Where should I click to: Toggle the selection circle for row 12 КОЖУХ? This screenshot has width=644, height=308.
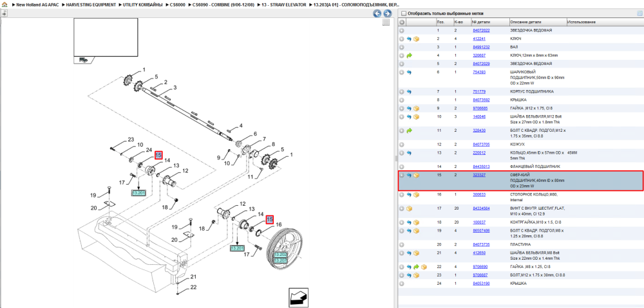coord(402,145)
